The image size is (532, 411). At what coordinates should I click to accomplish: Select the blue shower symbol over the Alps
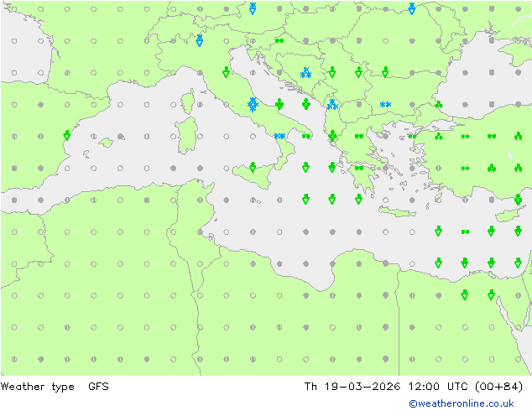pyautogui.click(x=200, y=41)
